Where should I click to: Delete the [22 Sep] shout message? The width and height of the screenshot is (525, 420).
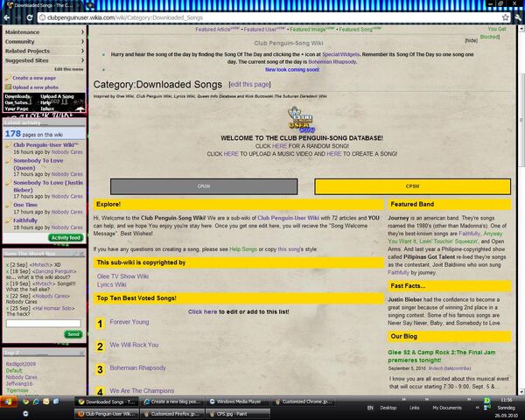(x=7, y=296)
